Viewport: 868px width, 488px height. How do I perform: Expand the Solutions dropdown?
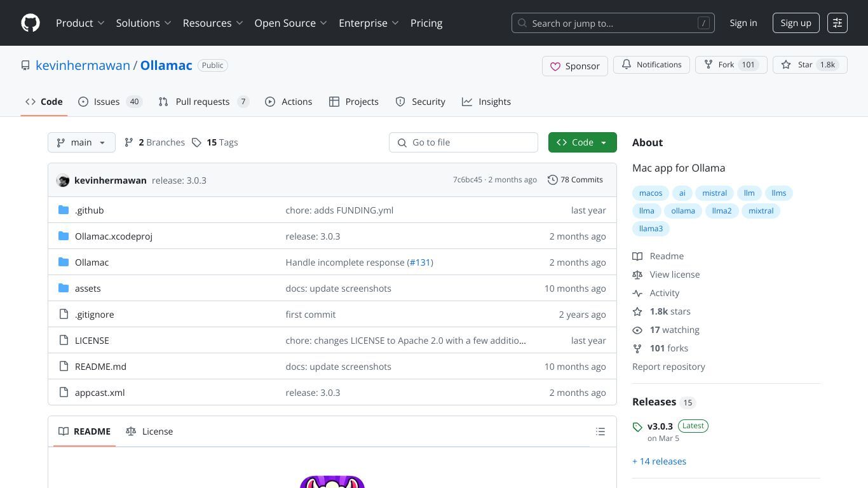coord(144,23)
